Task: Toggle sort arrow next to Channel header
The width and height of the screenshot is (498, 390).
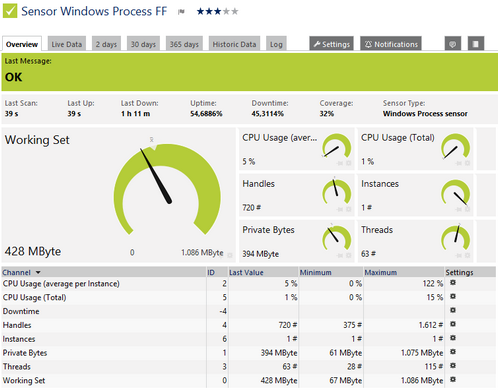Action: click(x=38, y=273)
